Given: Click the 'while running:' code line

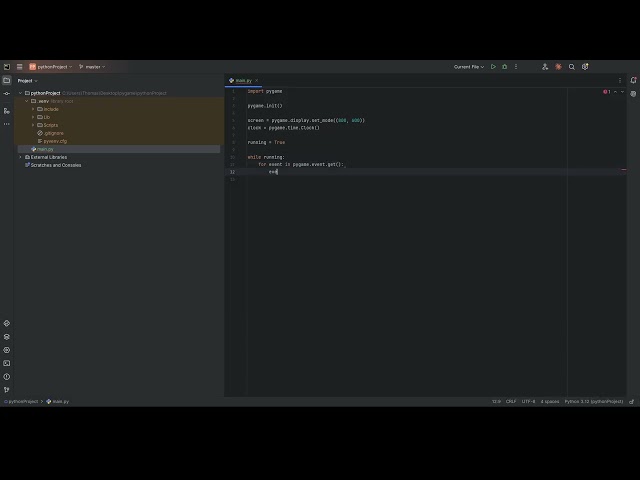Looking at the screenshot, I should pyautogui.click(x=266, y=157).
